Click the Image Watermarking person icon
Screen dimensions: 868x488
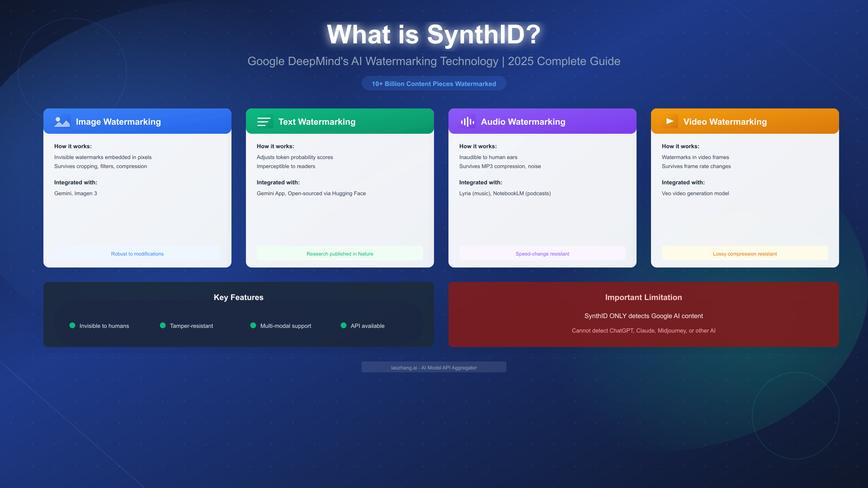(61, 121)
